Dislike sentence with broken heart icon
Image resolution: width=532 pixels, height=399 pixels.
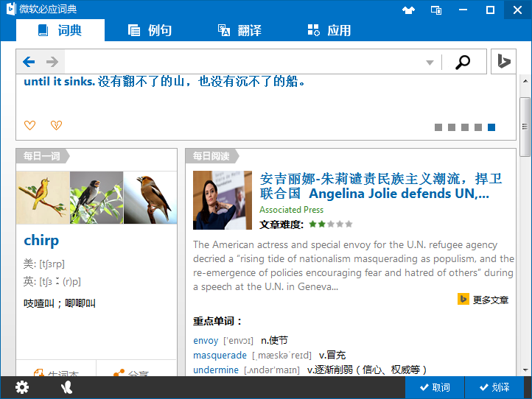click(56, 125)
